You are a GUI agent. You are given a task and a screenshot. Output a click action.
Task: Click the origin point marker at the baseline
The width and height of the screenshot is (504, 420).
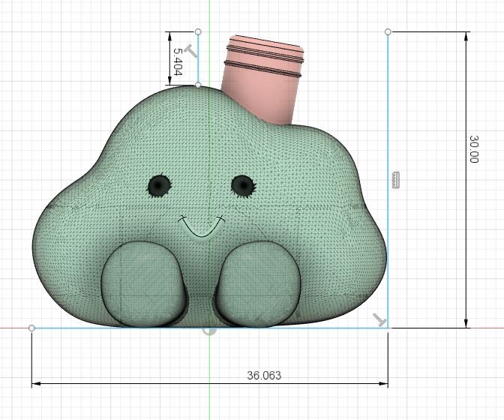pyautogui.click(x=209, y=328)
